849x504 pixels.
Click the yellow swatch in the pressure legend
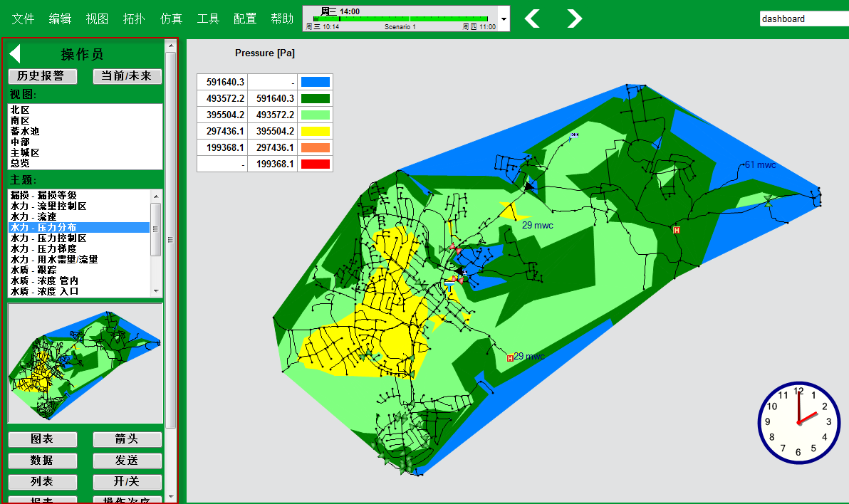point(315,131)
